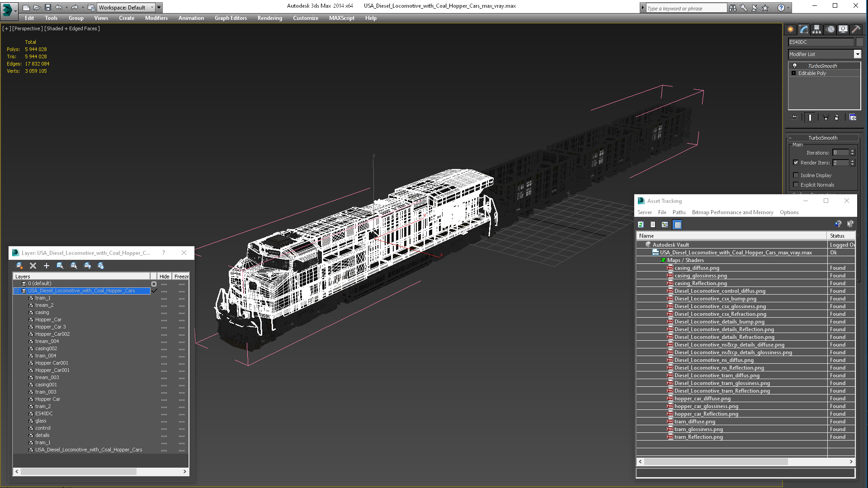Screen dimensions: 868x488
Task: Click the globe help icon in Asset Tracking
Action: coord(838,224)
